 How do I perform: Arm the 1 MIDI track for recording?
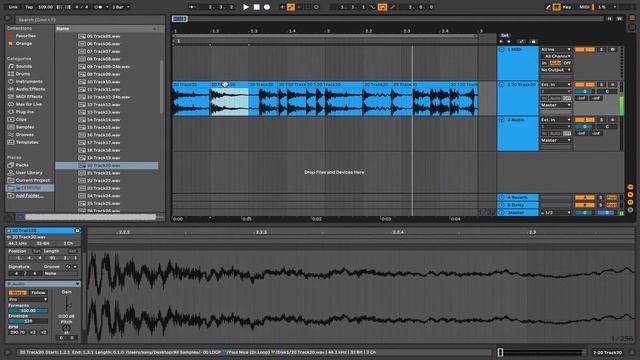pos(612,49)
